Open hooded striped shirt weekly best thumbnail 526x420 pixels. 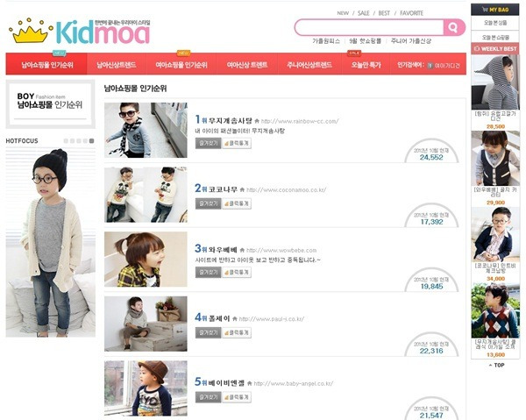pyautogui.click(x=495, y=82)
